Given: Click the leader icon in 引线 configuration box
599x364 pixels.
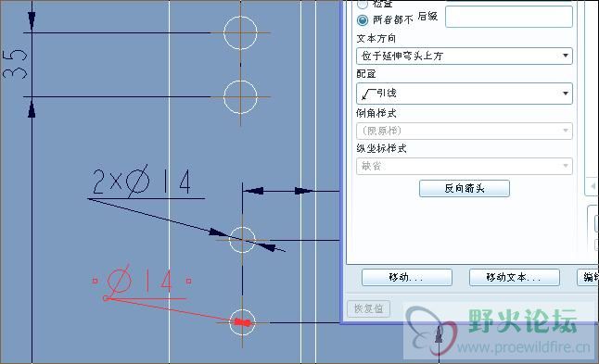Looking at the screenshot, I should [368, 94].
